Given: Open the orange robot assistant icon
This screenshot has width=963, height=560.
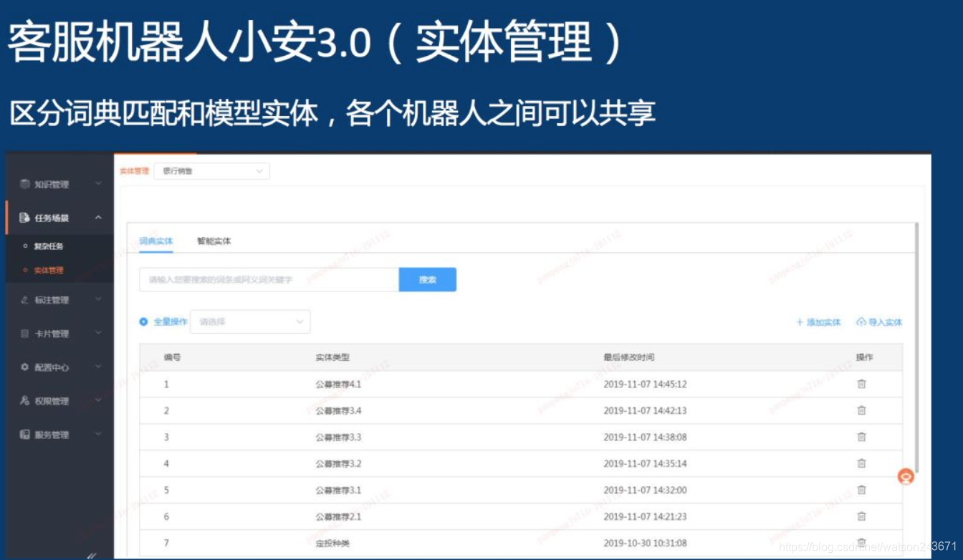Looking at the screenshot, I should pyautogui.click(x=906, y=476).
